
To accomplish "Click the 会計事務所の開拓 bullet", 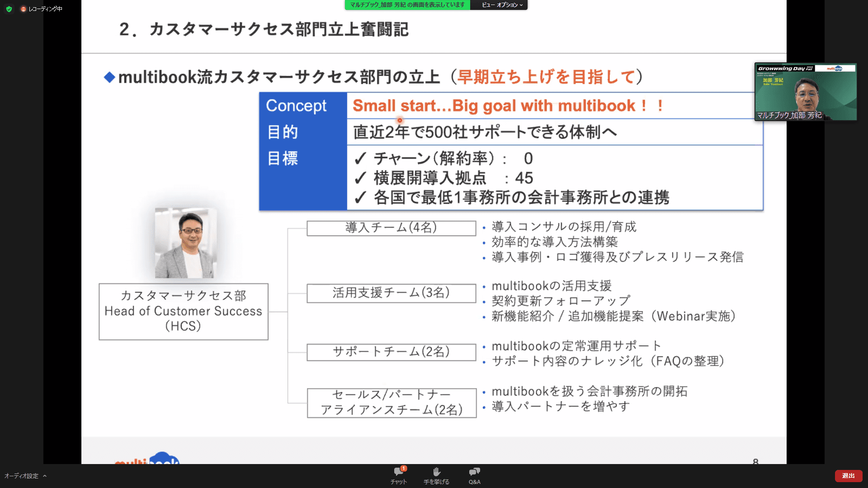I will click(x=590, y=391).
